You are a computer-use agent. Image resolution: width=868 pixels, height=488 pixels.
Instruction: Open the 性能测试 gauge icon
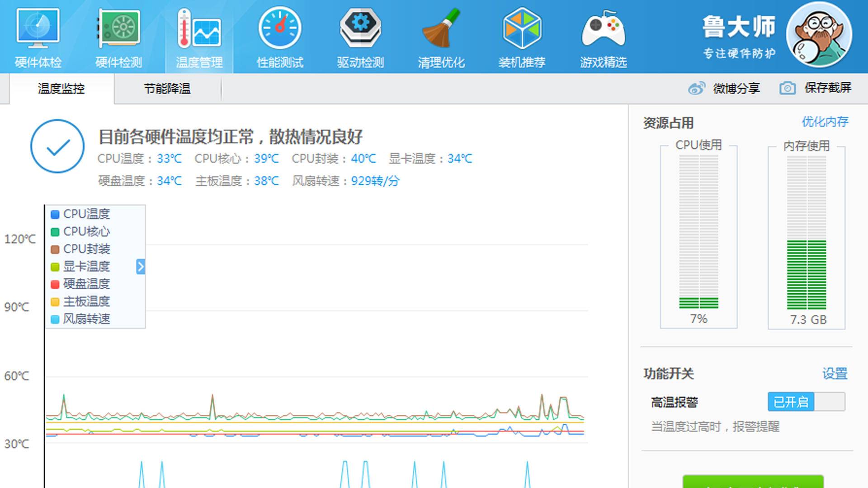click(280, 28)
